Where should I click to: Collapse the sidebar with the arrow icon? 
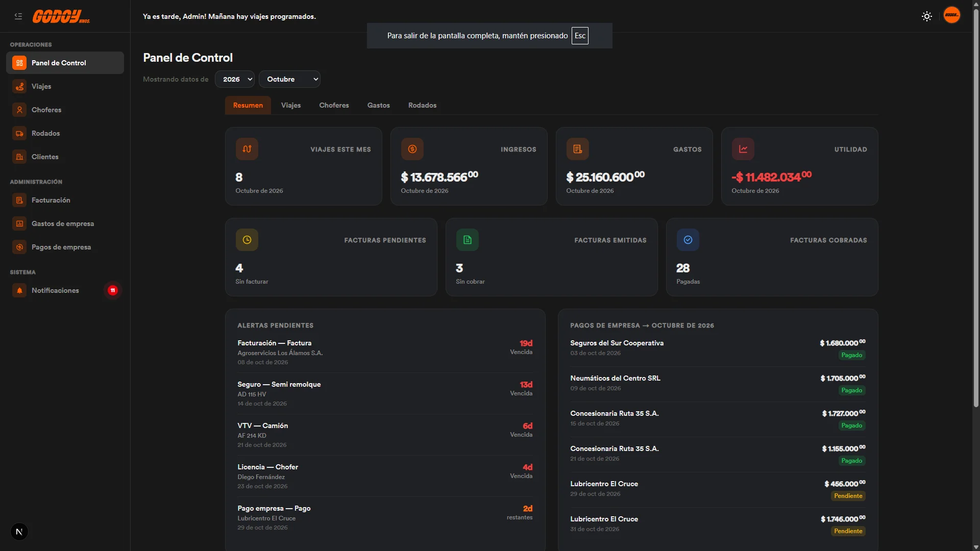click(x=18, y=16)
